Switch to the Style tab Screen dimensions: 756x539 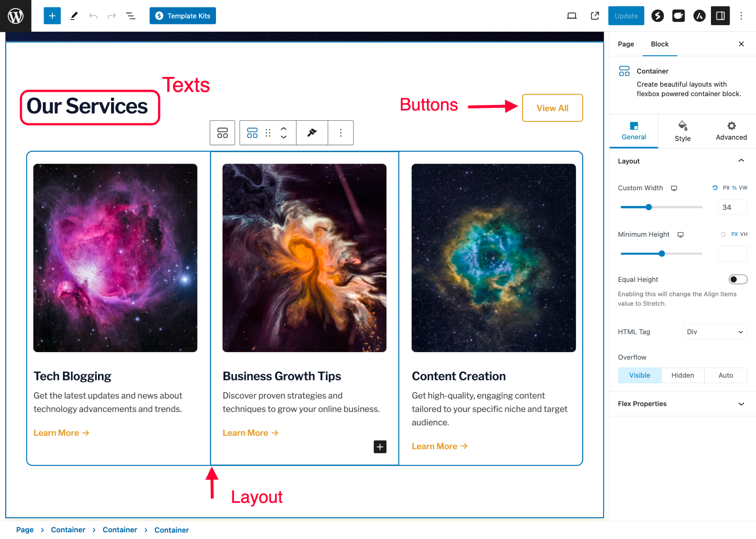682,131
